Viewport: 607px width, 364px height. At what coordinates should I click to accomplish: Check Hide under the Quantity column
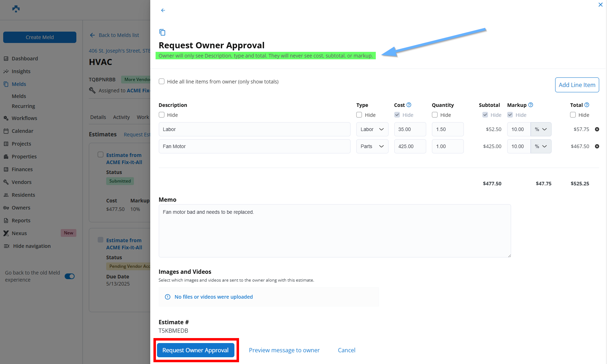point(435,115)
